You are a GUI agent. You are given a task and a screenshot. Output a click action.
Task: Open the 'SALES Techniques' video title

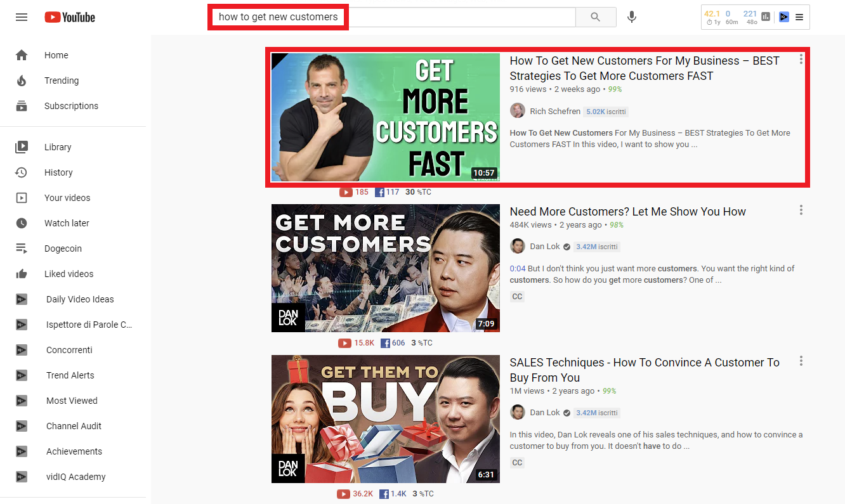click(x=645, y=370)
